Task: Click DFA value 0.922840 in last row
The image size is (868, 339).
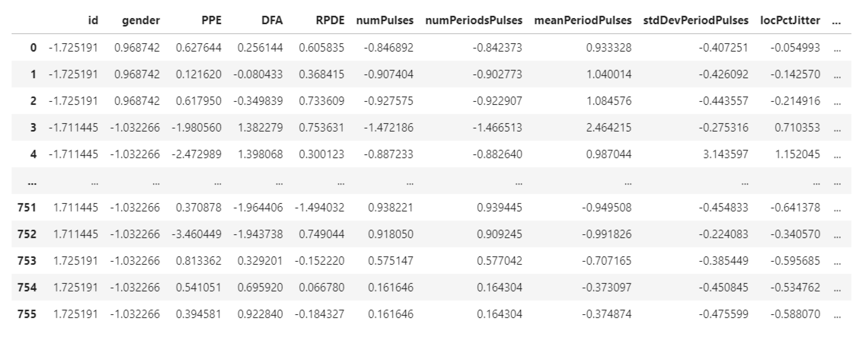Action: pyautogui.click(x=260, y=314)
